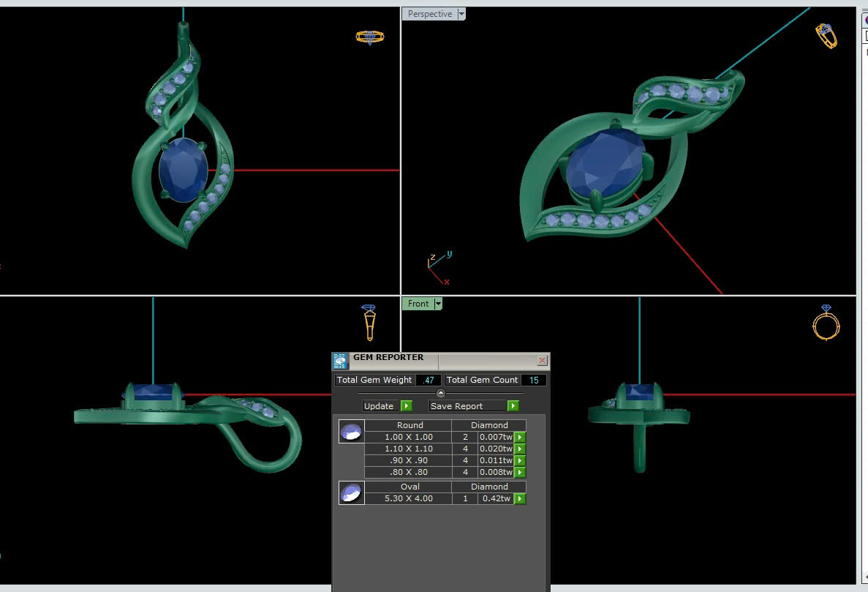This screenshot has width=868, height=592.
Task: Click the Gem Reporter panel icon
Action: coord(340,361)
